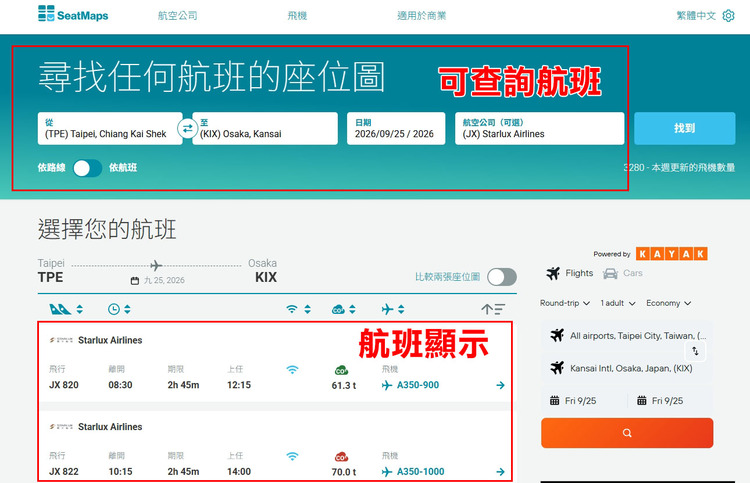The width and height of the screenshot is (750, 483).
Task: Expand the Round-trip dropdown
Action: click(x=565, y=303)
